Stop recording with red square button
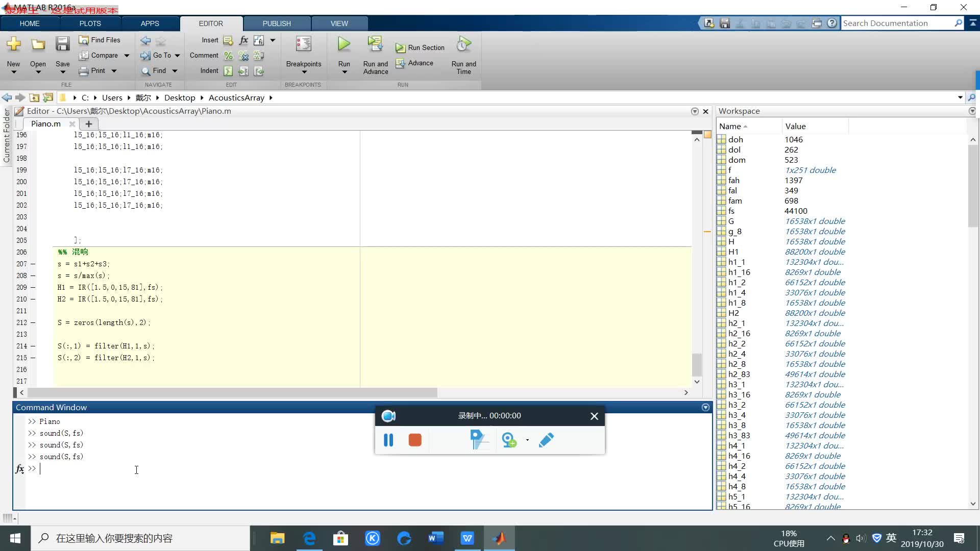The width and height of the screenshot is (980, 551). [415, 440]
